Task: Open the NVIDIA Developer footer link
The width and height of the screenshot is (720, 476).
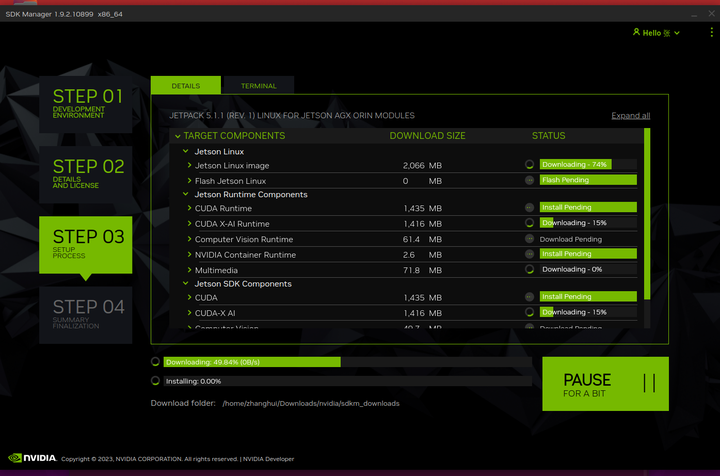Action: pyautogui.click(x=268, y=459)
